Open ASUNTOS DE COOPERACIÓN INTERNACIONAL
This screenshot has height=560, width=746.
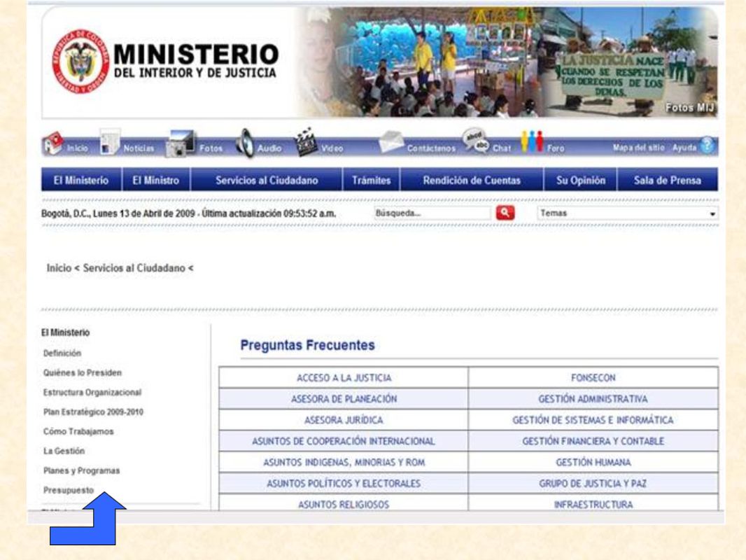tap(344, 441)
